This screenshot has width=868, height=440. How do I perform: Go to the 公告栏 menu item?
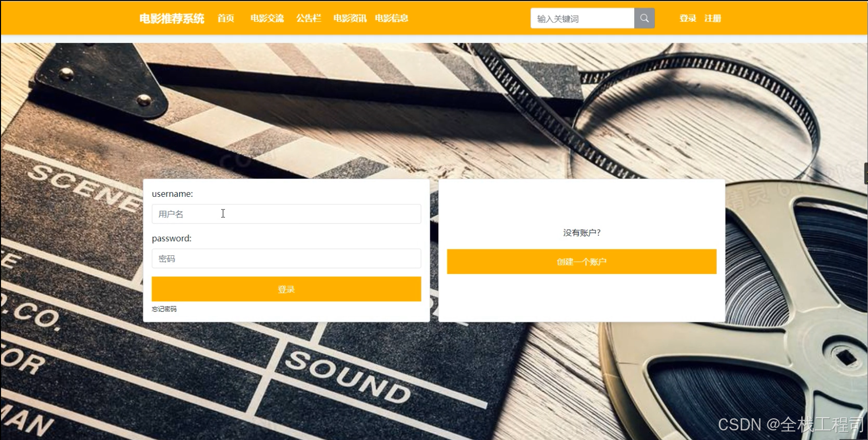point(309,19)
